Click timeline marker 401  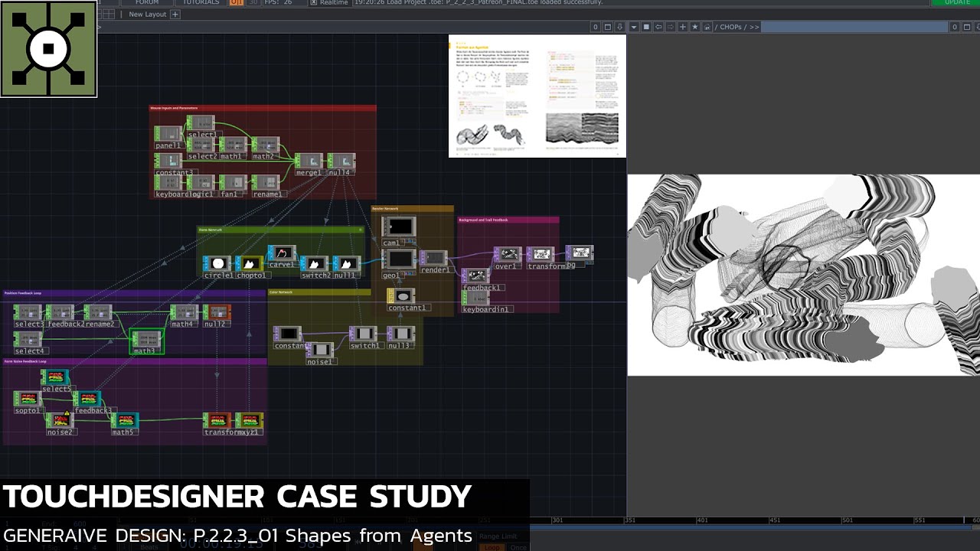[x=702, y=520]
